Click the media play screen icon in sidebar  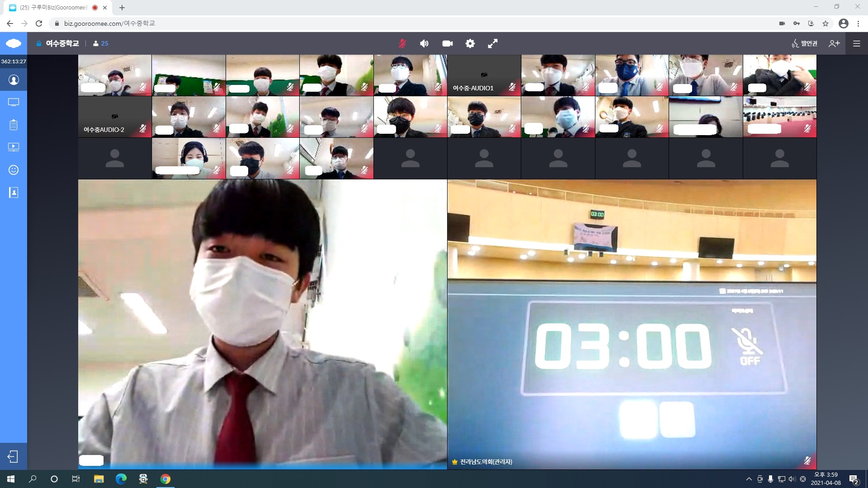14,147
